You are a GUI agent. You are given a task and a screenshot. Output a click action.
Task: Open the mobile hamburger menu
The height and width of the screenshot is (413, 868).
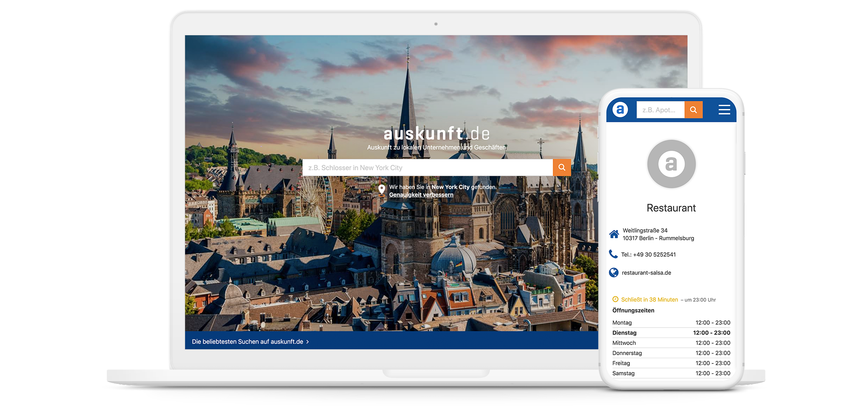point(724,110)
